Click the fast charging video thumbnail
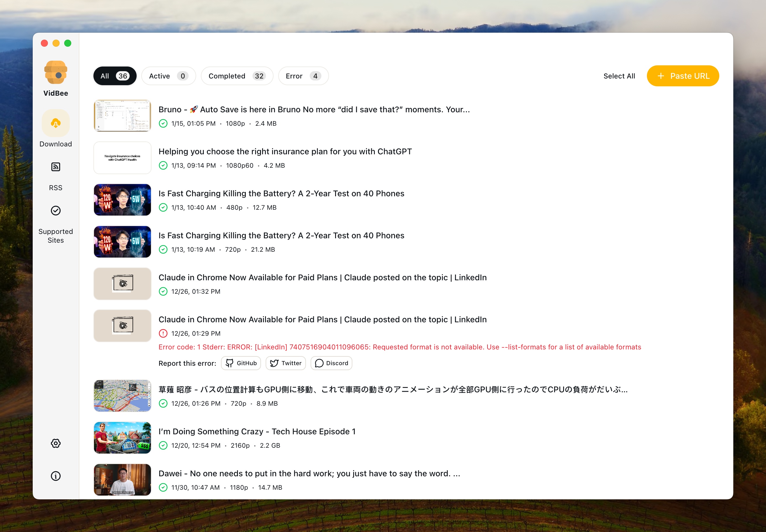 click(x=122, y=200)
